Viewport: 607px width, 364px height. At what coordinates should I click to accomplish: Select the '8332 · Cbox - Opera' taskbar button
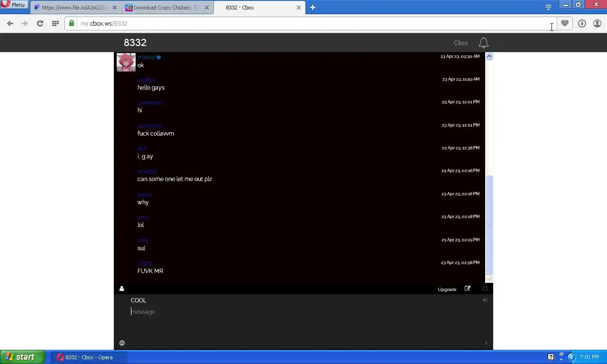(89, 357)
